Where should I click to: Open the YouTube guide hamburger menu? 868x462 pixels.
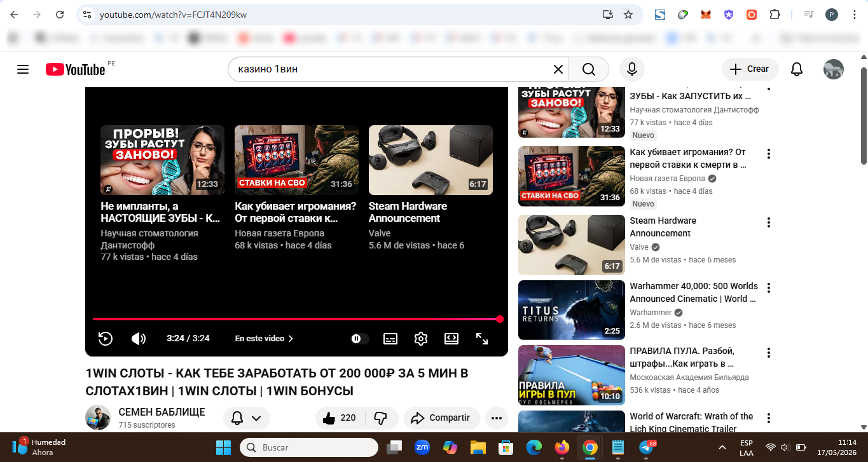pos(23,69)
